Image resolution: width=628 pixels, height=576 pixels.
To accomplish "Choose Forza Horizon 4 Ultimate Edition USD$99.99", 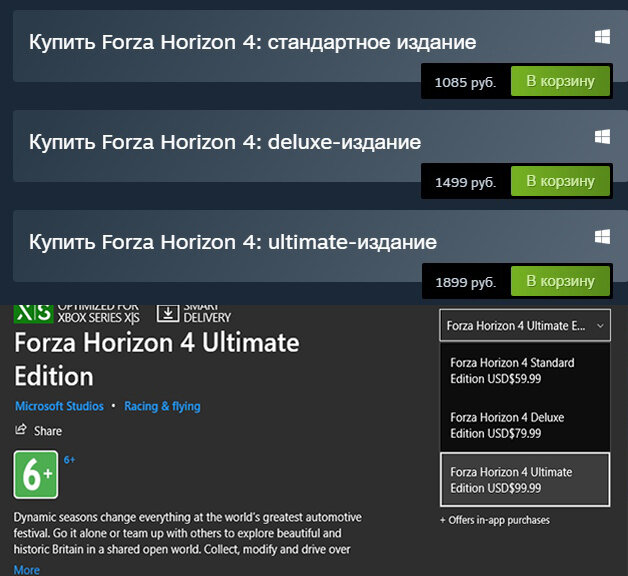I will click(525, 479).
